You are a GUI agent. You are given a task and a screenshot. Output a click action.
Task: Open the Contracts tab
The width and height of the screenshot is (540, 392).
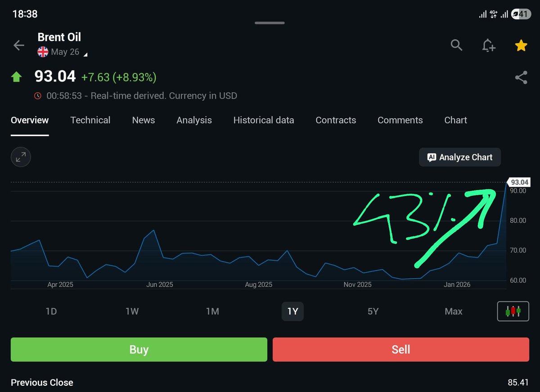coord(336,120)
